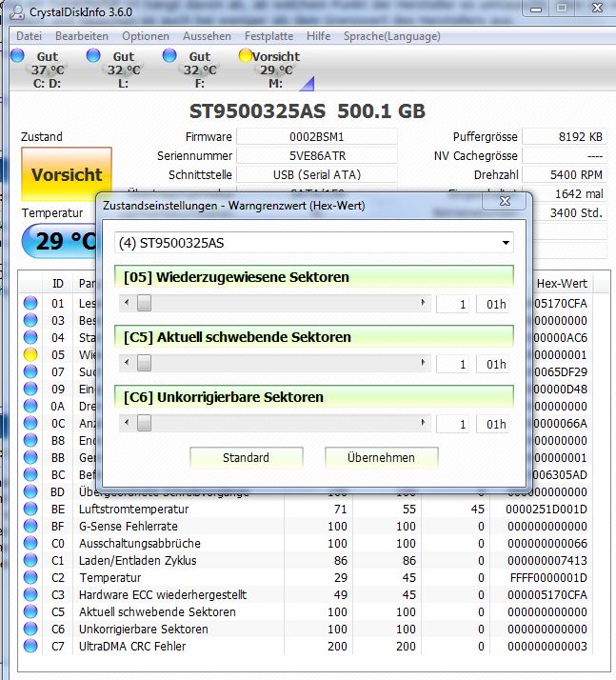
Task: Open the (4) ST9500325AS drive dropdown
Action: point(314,243)
